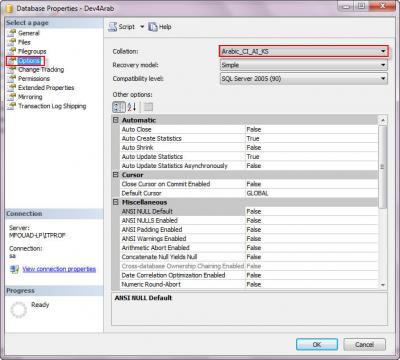The image size is (400, 360).
Task: Select the ANSI NULLS Enabled row
Action: tap(249, 220)
